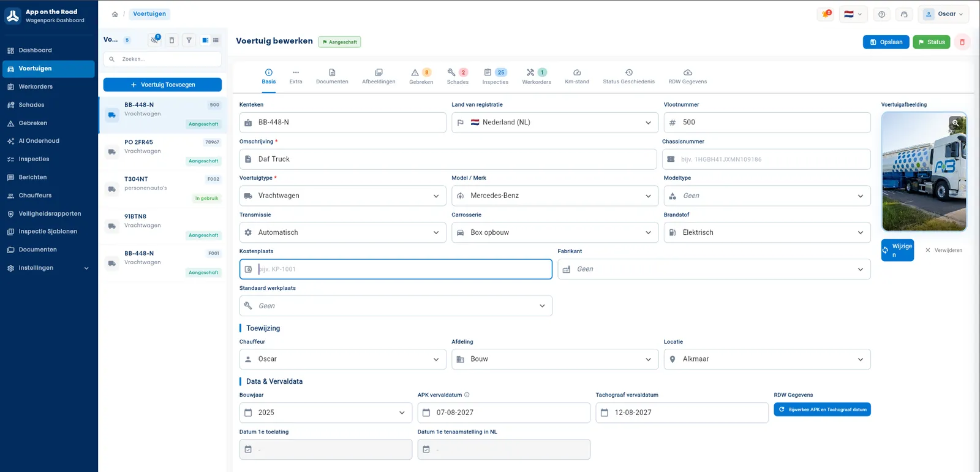Open the RDW Gegevens tab
980x472 pixels.
pyautogui.click(x=687, y=77)
